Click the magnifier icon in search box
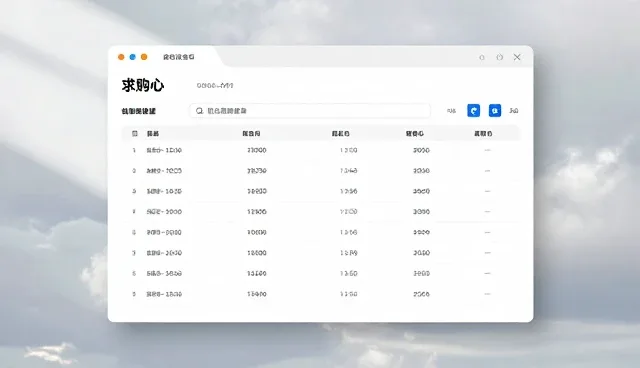 (x=199, y=111)
